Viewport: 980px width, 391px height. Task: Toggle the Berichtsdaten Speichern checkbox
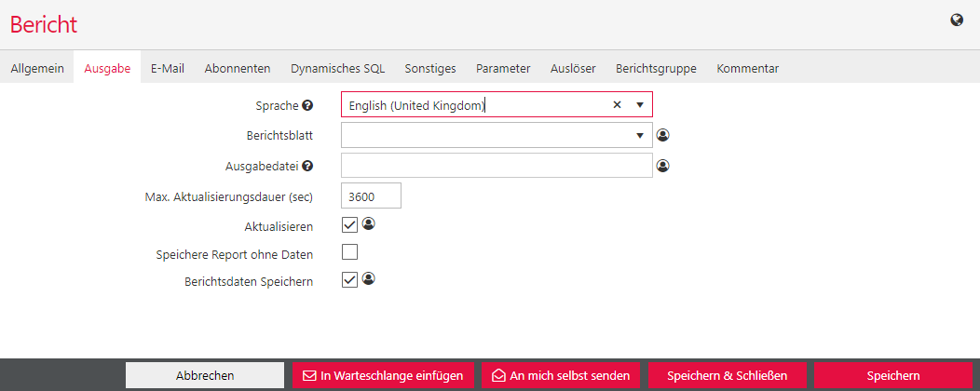tap(350, 280)
